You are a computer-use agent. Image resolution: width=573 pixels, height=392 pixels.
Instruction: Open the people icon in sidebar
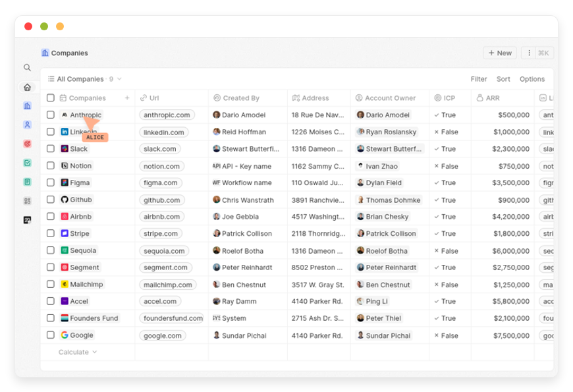coord(28,125)
